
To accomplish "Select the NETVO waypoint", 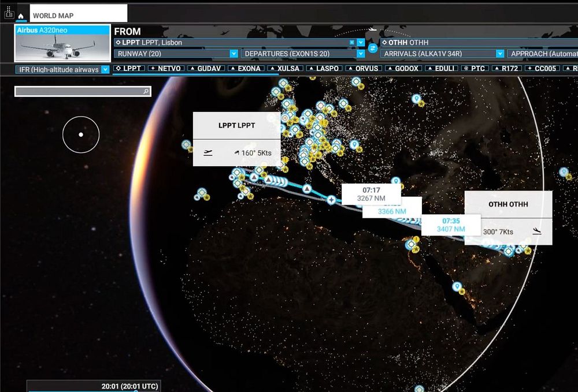I will [x=165, y=68].
